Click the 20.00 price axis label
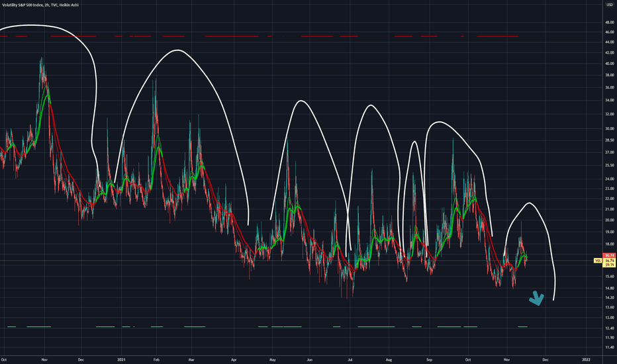The width and height of the screenshot is (617, 364). click(x=610, y=220)
